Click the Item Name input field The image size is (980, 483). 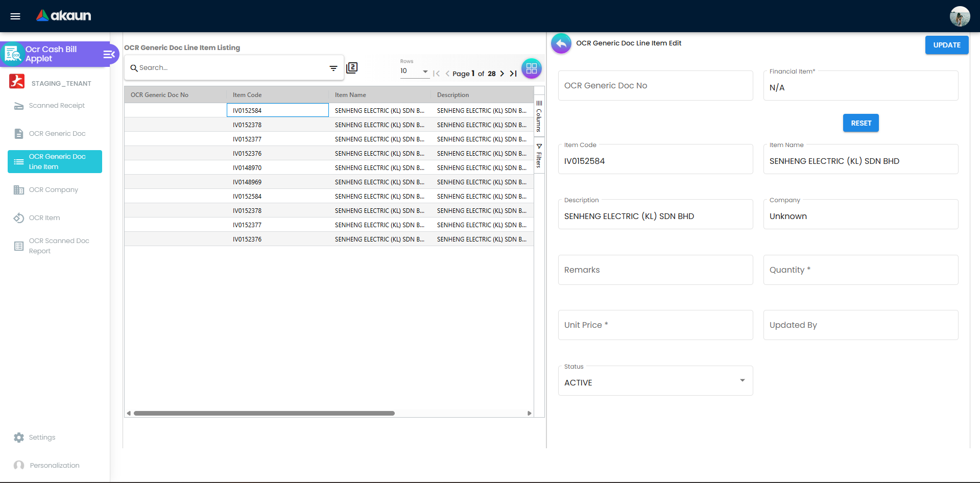click(861, 159)
